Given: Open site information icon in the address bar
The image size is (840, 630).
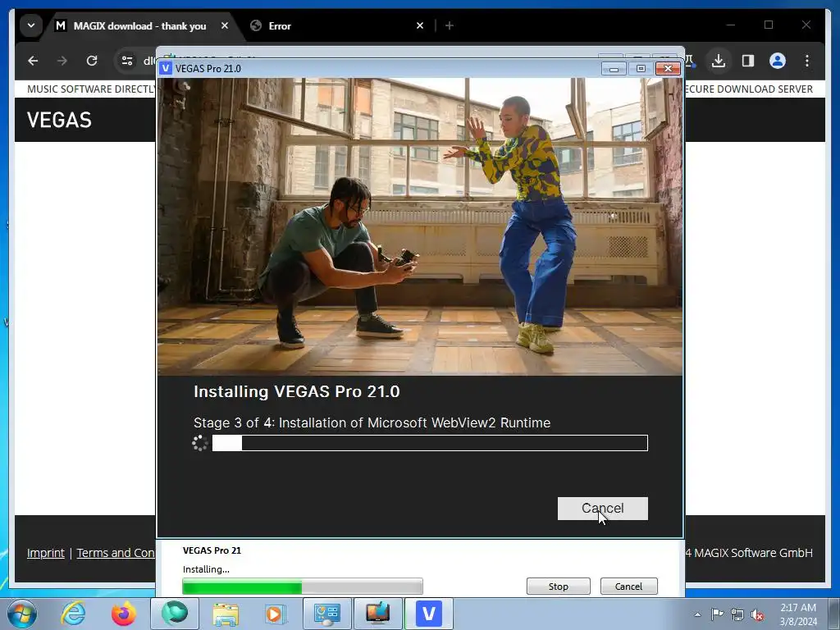Looking at the screenshot, I should [x=127, y=61].
